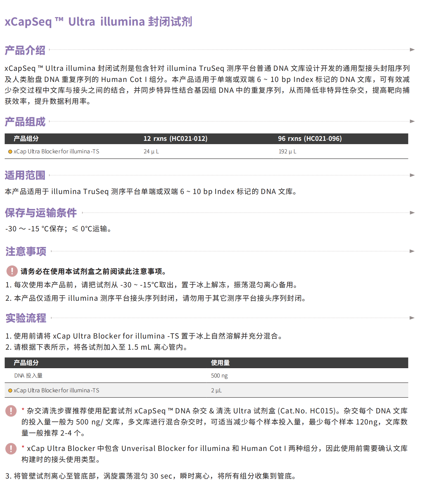Click the warning icon beside 杂交清洗步骤 note
448x501 pixels.
click(x=11, y=411)
